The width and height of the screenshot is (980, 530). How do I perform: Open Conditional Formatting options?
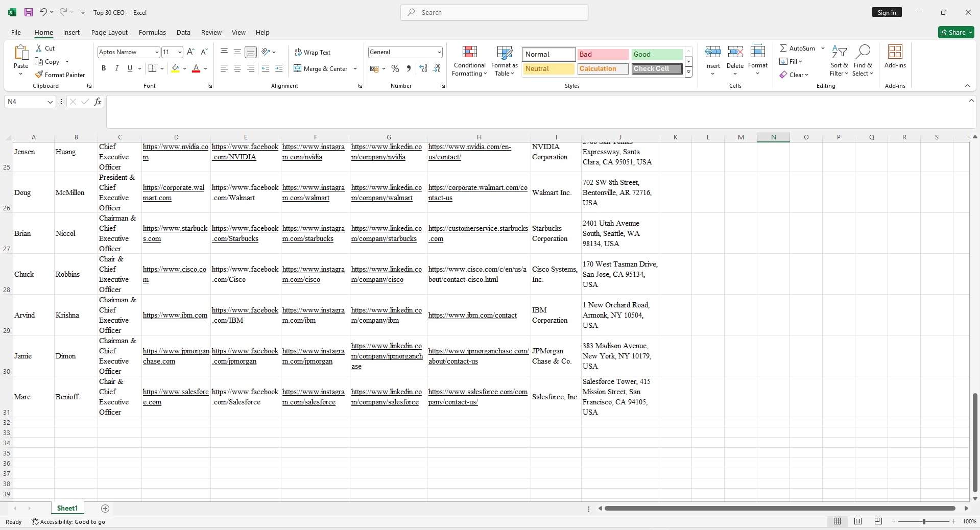point(470,61)
